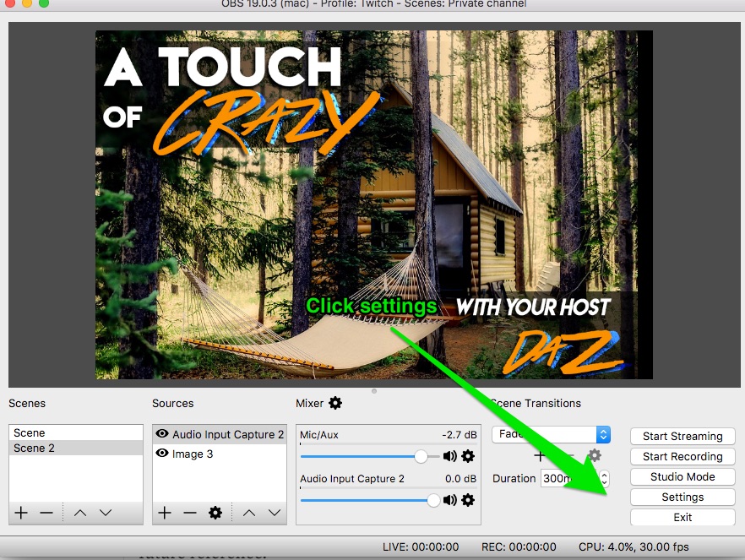The width and height of the screenshot is (745, 560).
Task: Move source down with down arrow
Action: pyautogui.click(x=275, y=513)
